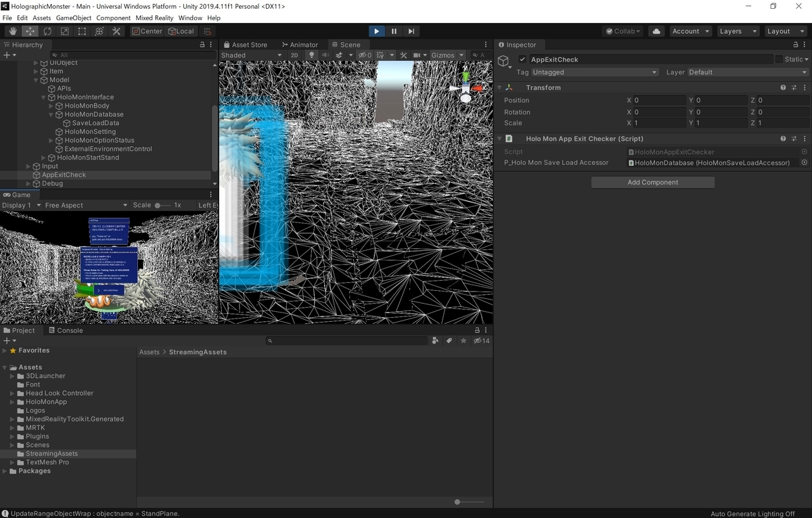Switch to the Console tab
Viewport: 812px width, 518px height.
tap(66, 331)
